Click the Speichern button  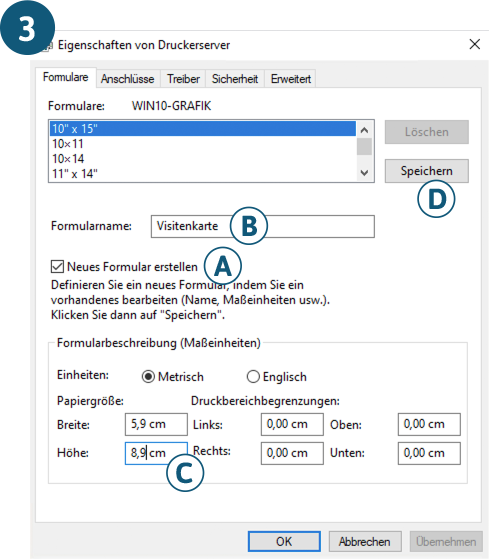(x=427, y=171)
